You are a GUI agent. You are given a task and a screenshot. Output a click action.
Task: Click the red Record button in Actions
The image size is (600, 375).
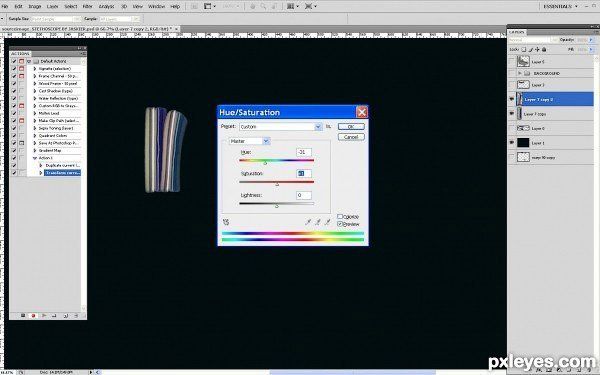pos(33,316)
